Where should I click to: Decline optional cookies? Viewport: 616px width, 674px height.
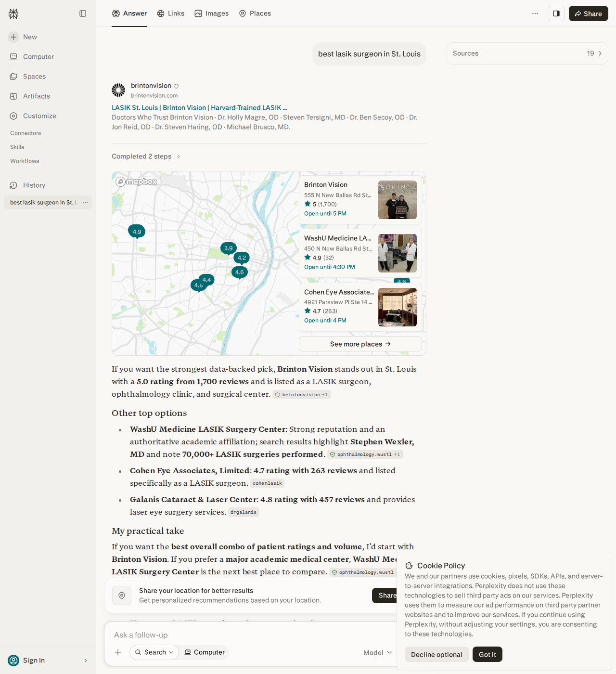436,654
